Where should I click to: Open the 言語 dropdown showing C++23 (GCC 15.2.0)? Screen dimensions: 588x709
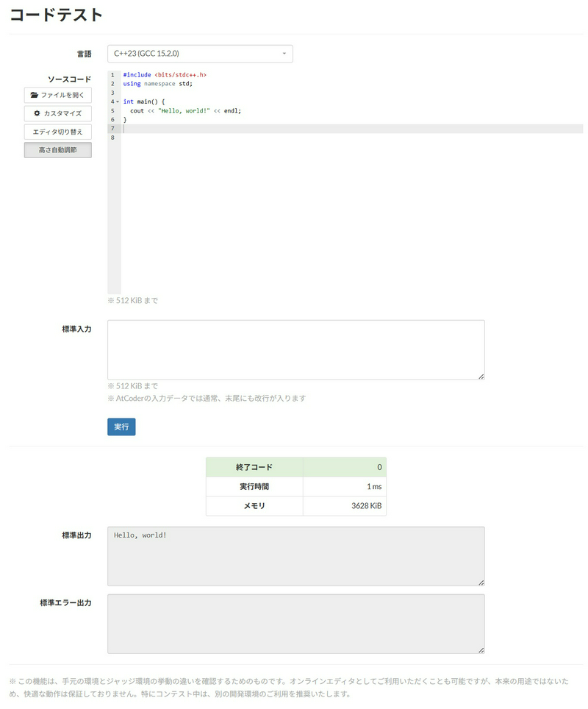200,54
